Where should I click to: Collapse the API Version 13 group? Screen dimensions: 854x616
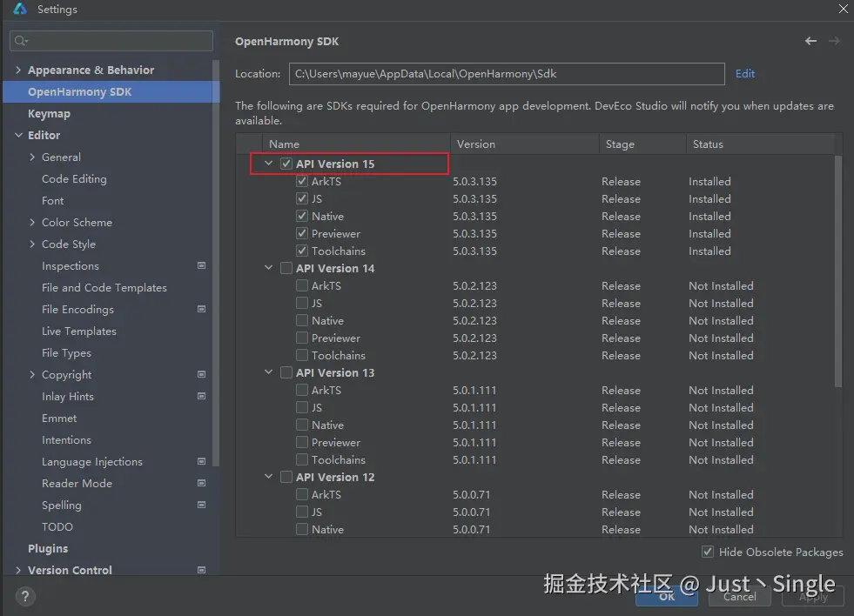(x=268, y=372)
